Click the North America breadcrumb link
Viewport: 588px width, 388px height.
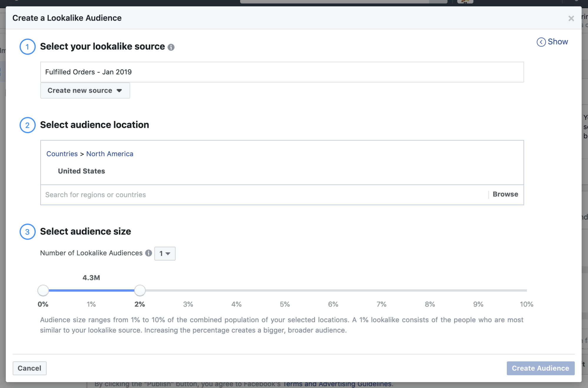point(110,154)
